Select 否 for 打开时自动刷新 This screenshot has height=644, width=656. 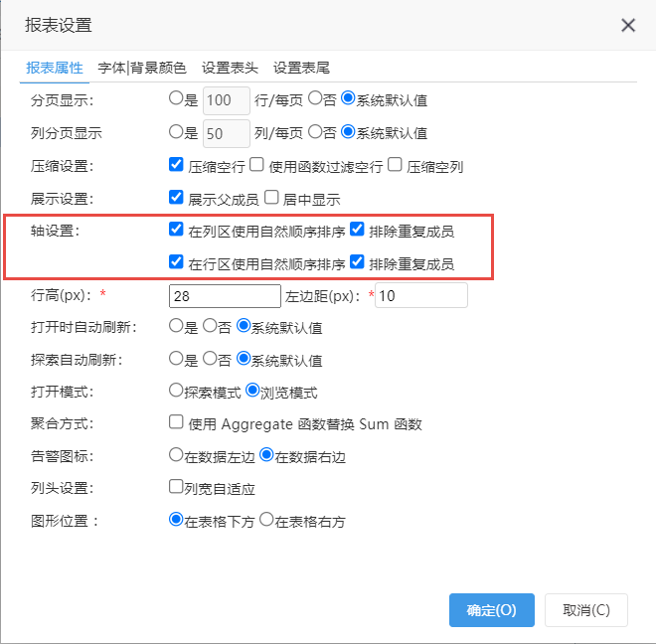[x=210, y=326]
